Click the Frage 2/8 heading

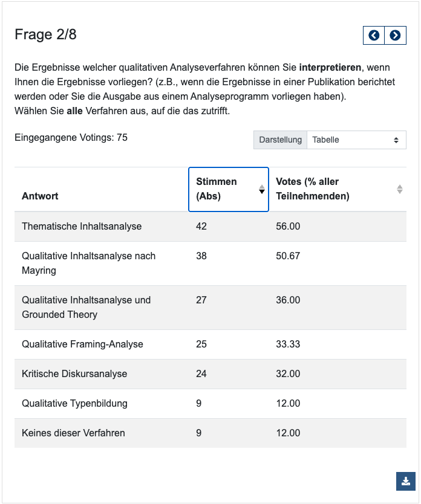coord(45,35)
